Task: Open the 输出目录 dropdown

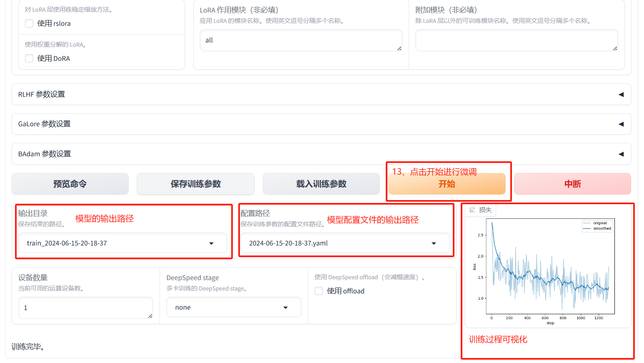Action: [x=212, y=243]
